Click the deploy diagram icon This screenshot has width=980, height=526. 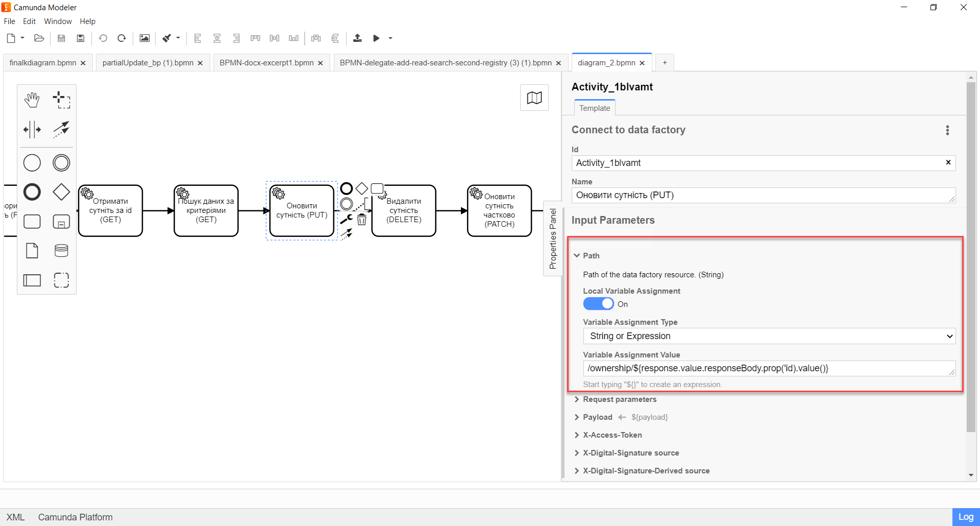(x=357, y=38)
